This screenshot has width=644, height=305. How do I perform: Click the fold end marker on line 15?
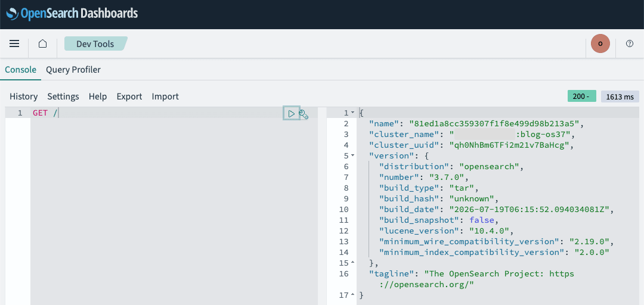(353, 263)
